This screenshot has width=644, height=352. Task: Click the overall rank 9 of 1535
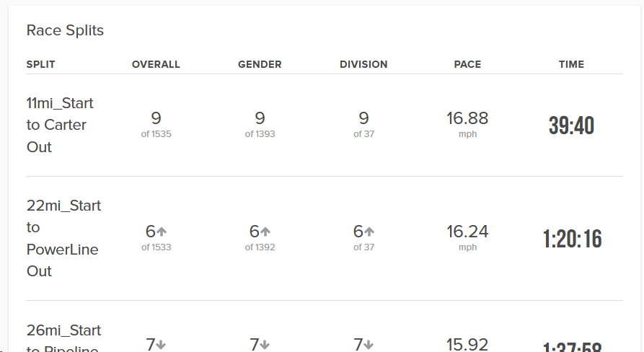156,124
